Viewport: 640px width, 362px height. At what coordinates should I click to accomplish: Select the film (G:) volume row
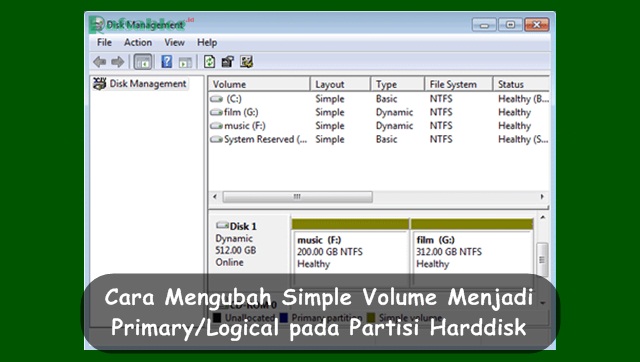(x=379, y=112)
